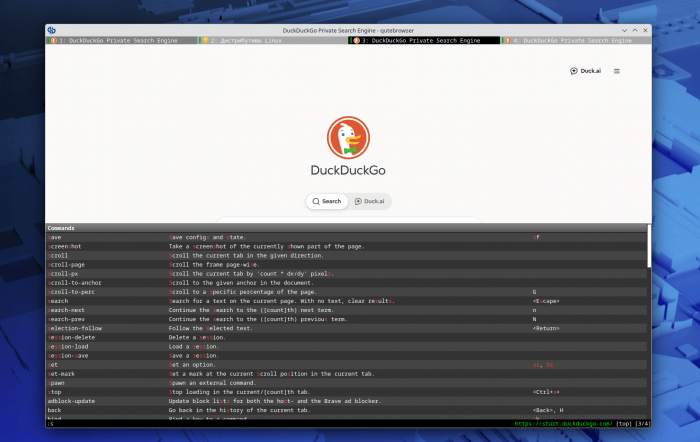Select the 'session-load' command row
700x442 pixels.
click(x=347, y=346)
